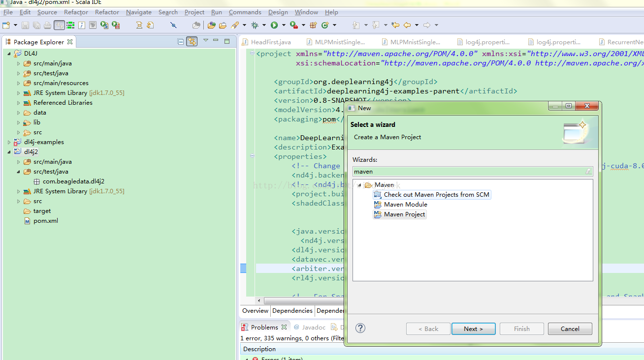The width and height of the screenshot is (644, 360).
Task: Open the New file dropdown arrow
Action: coord(15,25)
